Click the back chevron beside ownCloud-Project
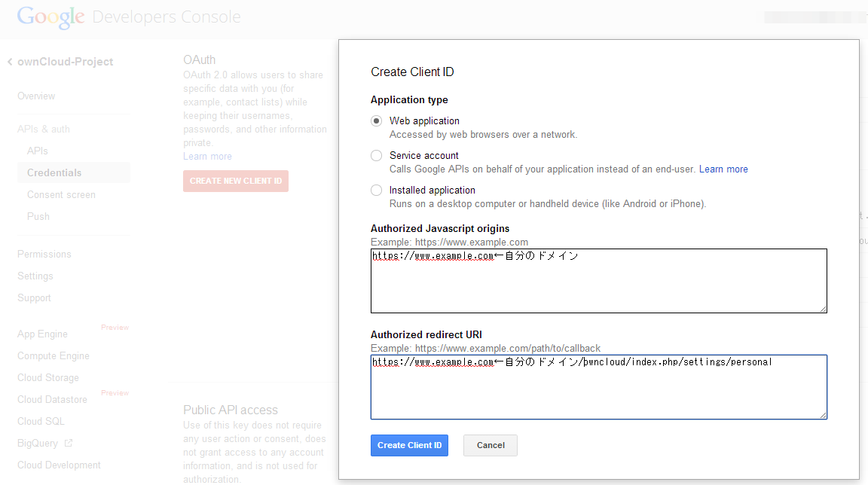Screen dimensions: 868x485 (10, 62)
